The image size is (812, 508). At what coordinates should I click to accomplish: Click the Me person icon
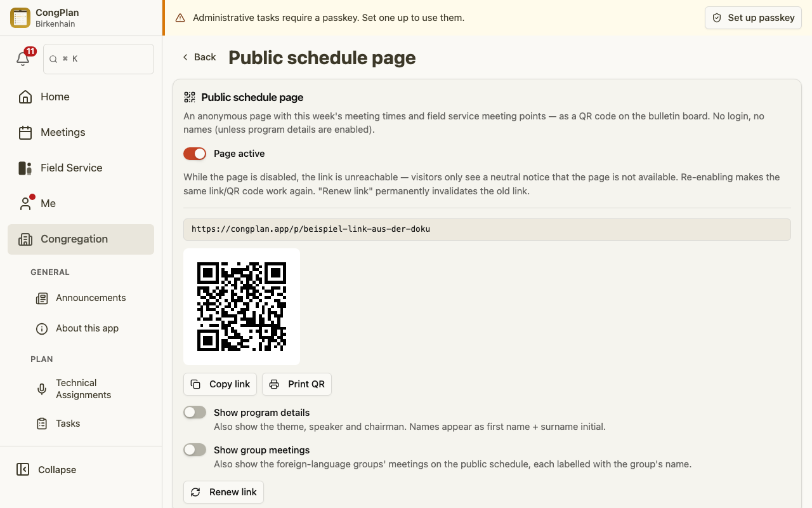click(x=25, y=203)
